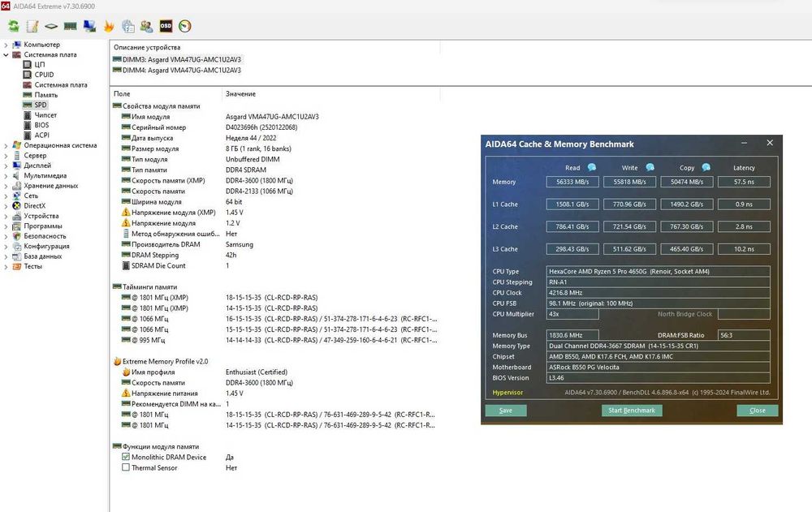Screen dimensions: 812x512
Task: Click L3 Cache Write value 511.62 GB/s
Action: click(x=629, y=249)
